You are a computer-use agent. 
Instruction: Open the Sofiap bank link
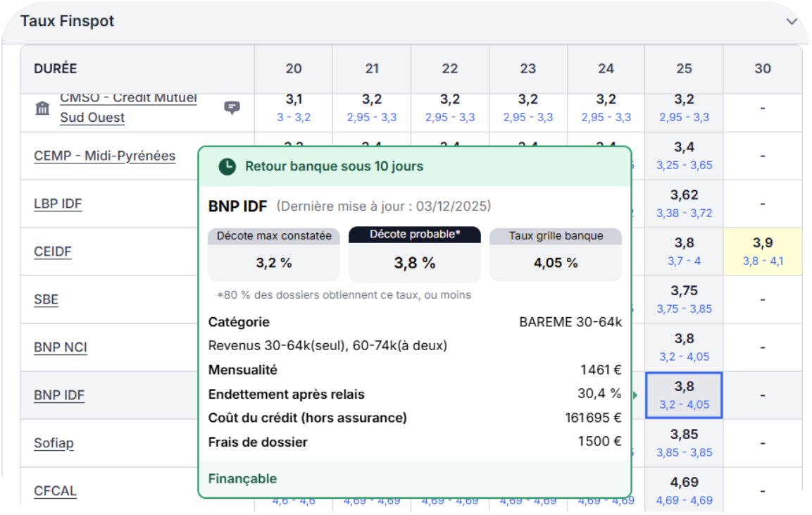coord(54,444)
